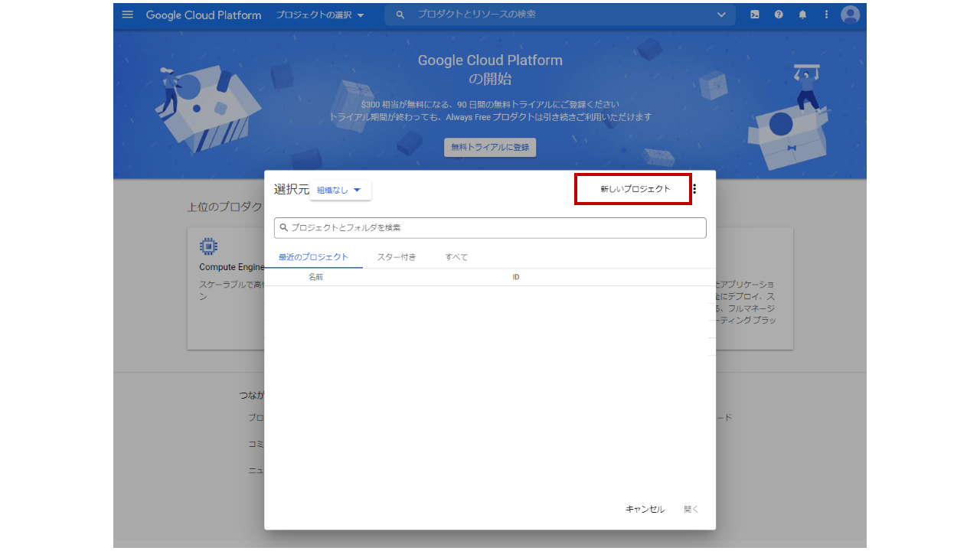Switch to the スター付き tab
980x551 pixels.
pos(397,257)
